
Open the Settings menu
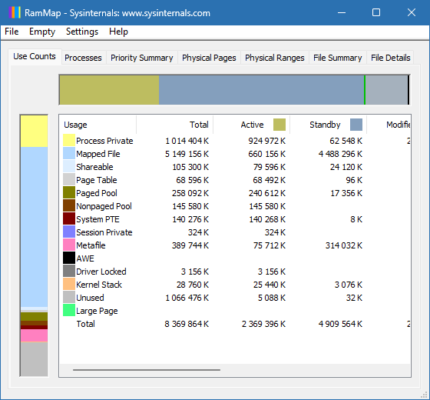tap(82, 32)
